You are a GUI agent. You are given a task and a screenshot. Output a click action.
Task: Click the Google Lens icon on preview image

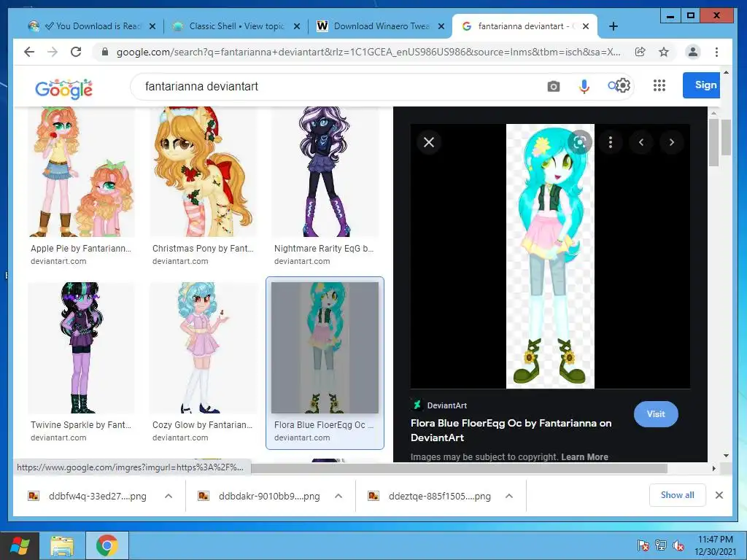pos(580,142)
